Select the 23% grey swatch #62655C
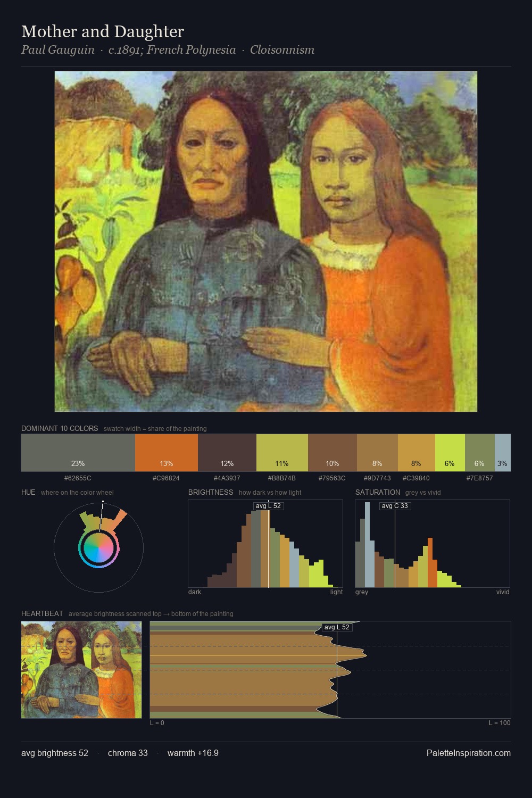Screen dimensions: 532x798 pyautogui.click(x=78, y=453)
